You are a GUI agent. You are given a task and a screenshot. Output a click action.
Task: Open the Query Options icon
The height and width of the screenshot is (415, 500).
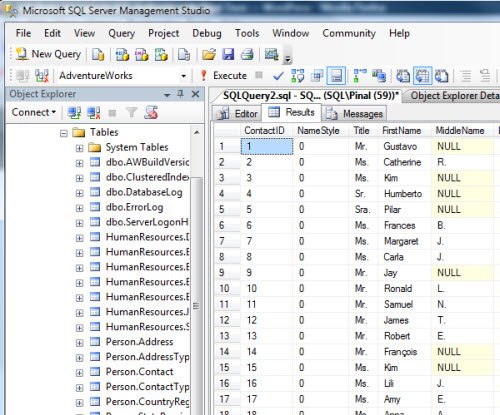(317, 76)
